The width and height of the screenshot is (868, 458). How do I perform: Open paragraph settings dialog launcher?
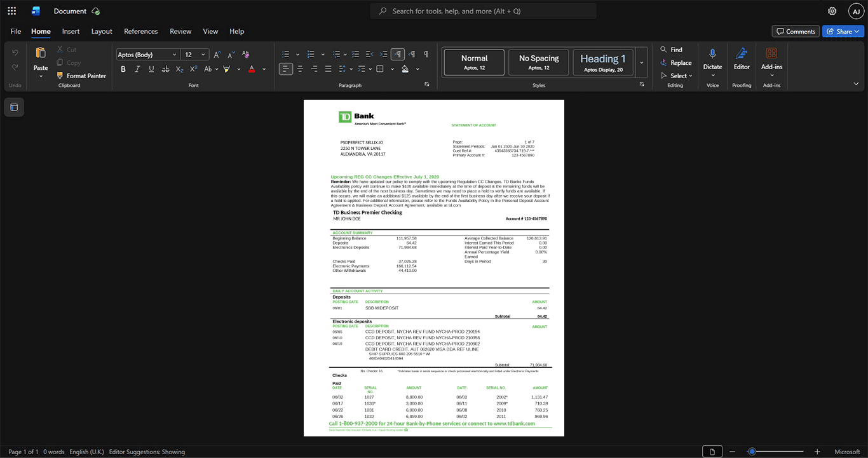(427, 84)
